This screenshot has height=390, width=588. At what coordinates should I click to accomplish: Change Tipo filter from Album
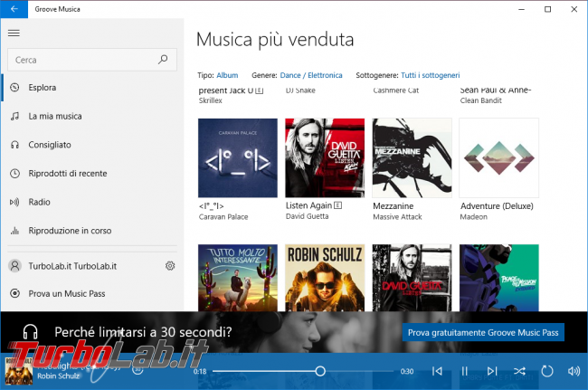227,75
